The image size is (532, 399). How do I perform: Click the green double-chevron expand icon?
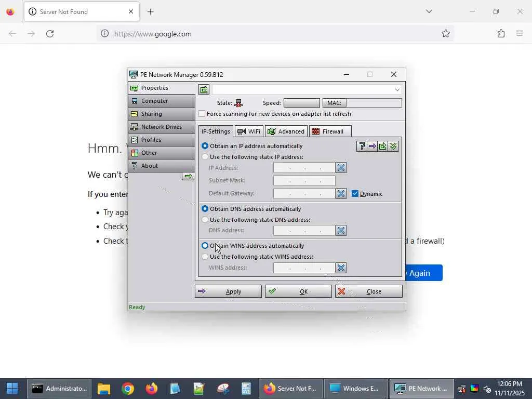coord(393,146)
